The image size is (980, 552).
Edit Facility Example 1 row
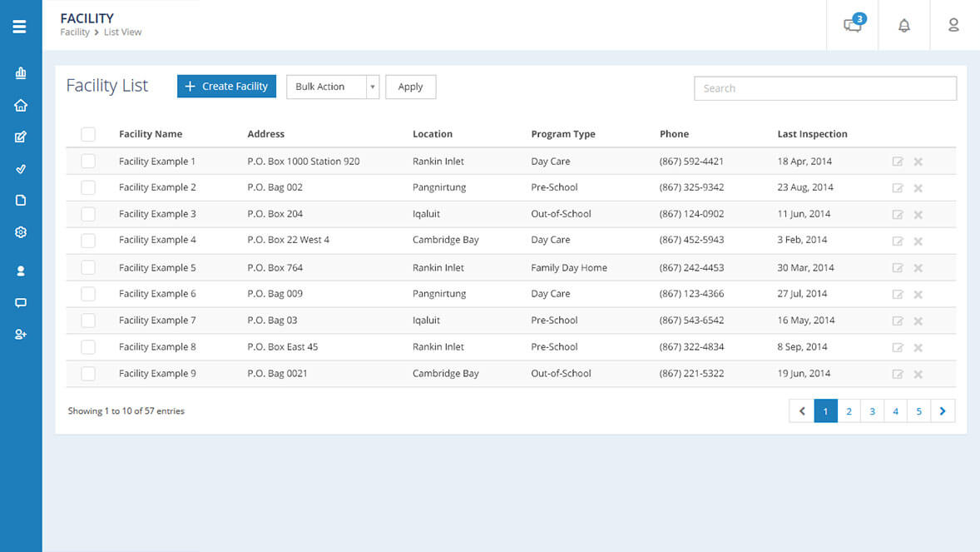(x=898, y=162)
